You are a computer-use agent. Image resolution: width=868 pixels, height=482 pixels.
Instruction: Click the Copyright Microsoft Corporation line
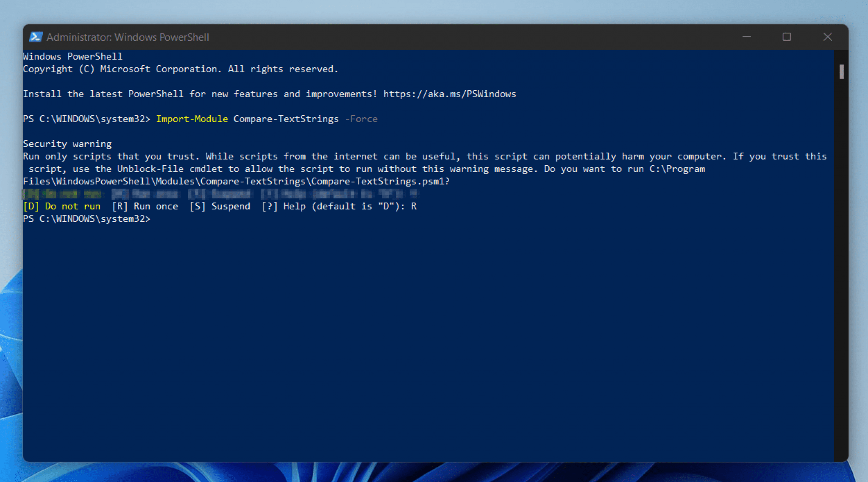181,69
